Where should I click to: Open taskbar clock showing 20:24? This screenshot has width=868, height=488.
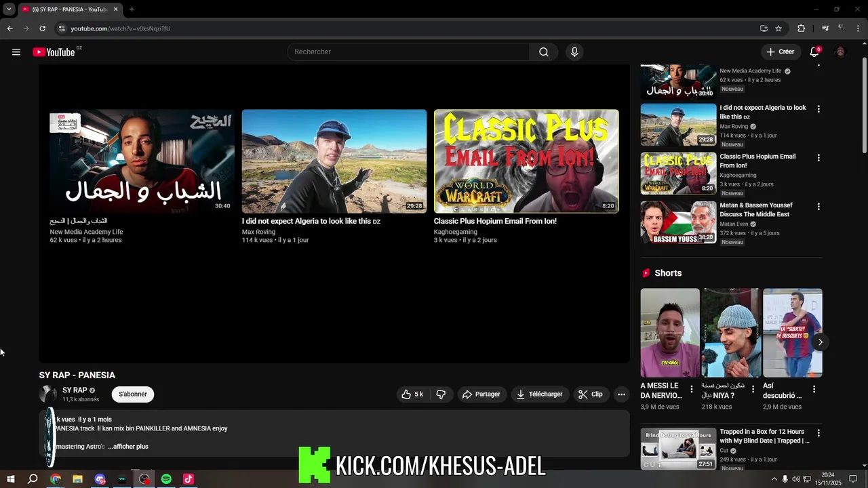tap(828, 479)
